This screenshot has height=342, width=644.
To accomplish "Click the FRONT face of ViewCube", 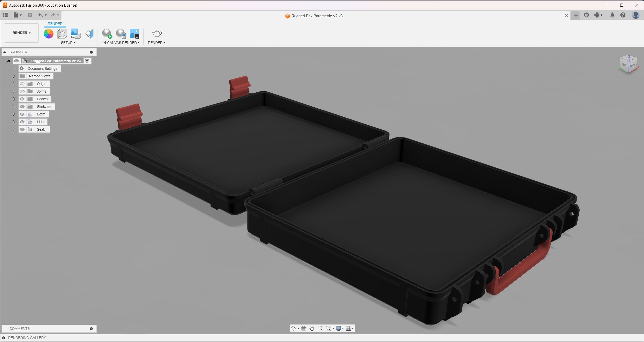I will pos(633,65).
